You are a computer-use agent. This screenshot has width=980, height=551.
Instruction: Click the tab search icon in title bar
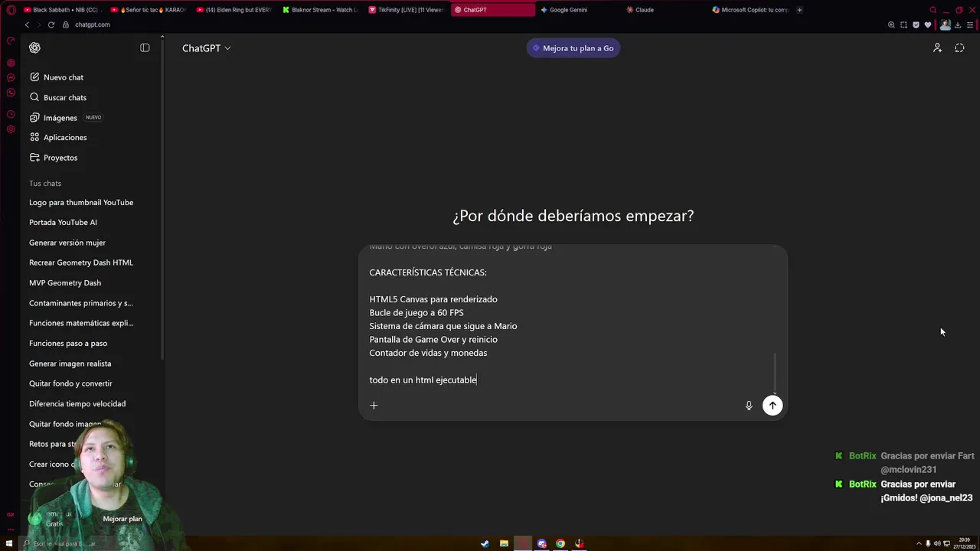coord(933,10)
